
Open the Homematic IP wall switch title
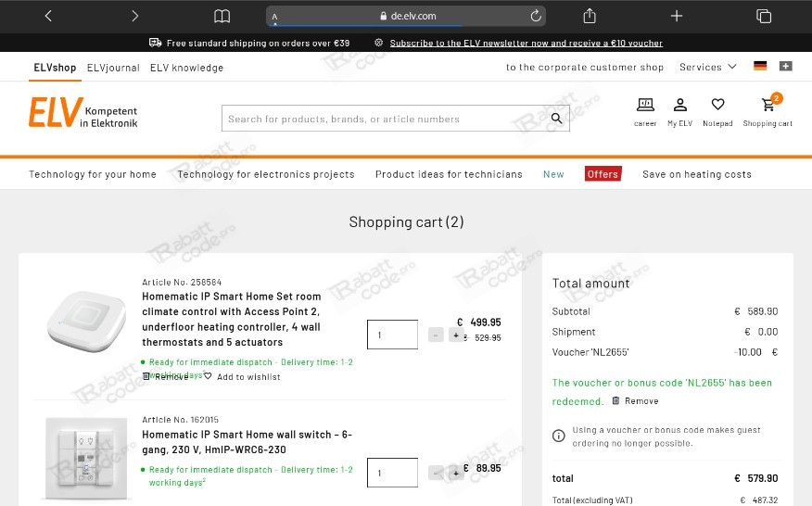point(247,442)
